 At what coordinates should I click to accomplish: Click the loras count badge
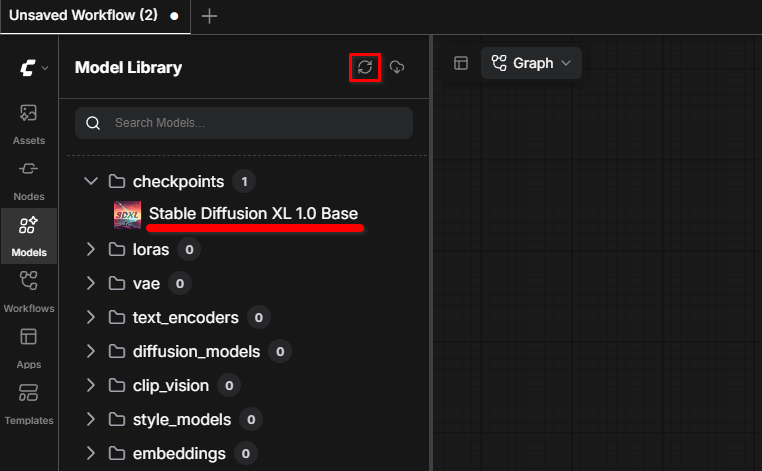(x=189, y=249)
